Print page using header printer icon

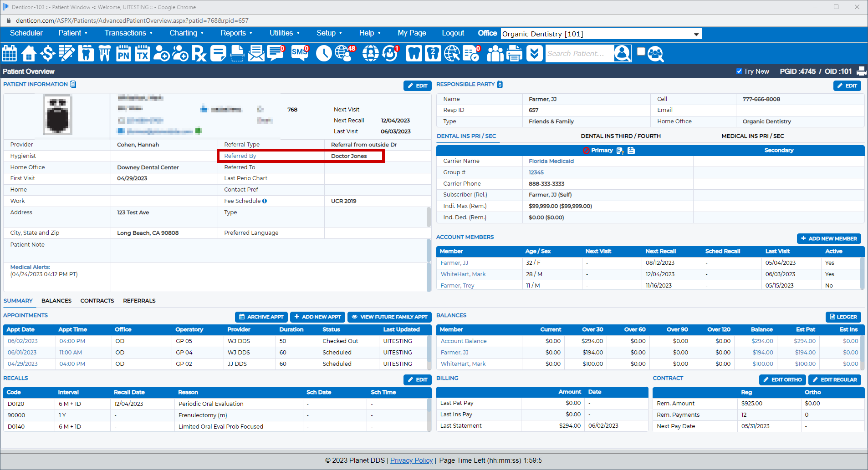[861, 71]
